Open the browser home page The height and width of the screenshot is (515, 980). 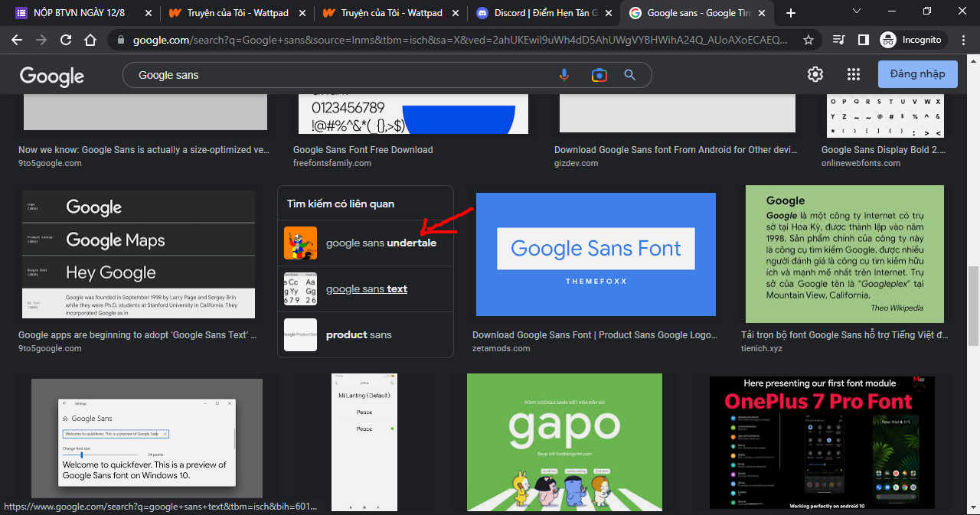click(x=90, y=40)
